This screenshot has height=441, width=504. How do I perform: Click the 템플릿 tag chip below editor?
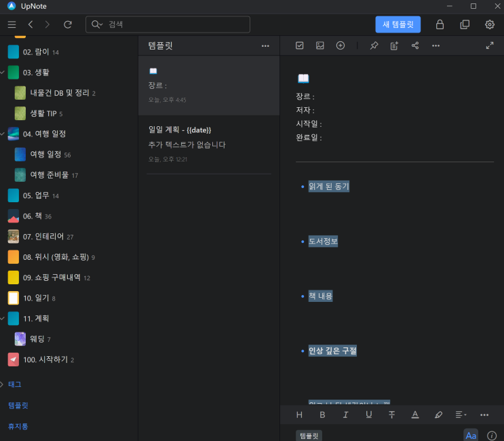[309, 436]
